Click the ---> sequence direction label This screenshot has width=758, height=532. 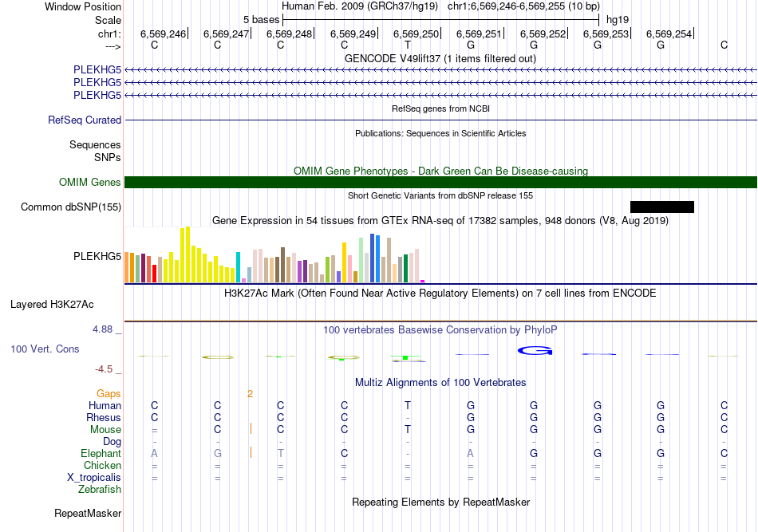pyautogui.click(x=113, y=46)
